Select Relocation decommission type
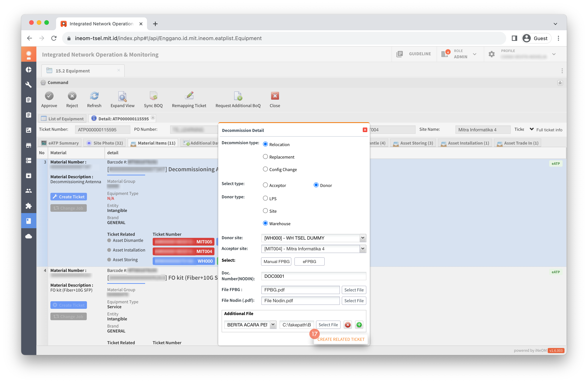The image size is (588, 383). click(x=265, y=144)
